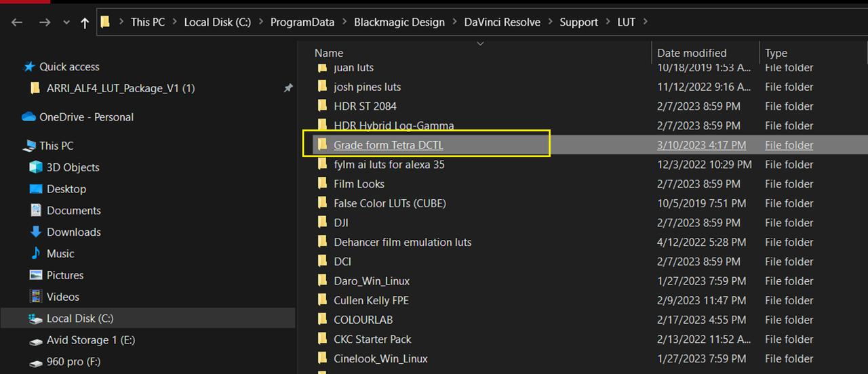Select the 'juan luts' folder

click(x=353, y=68)
